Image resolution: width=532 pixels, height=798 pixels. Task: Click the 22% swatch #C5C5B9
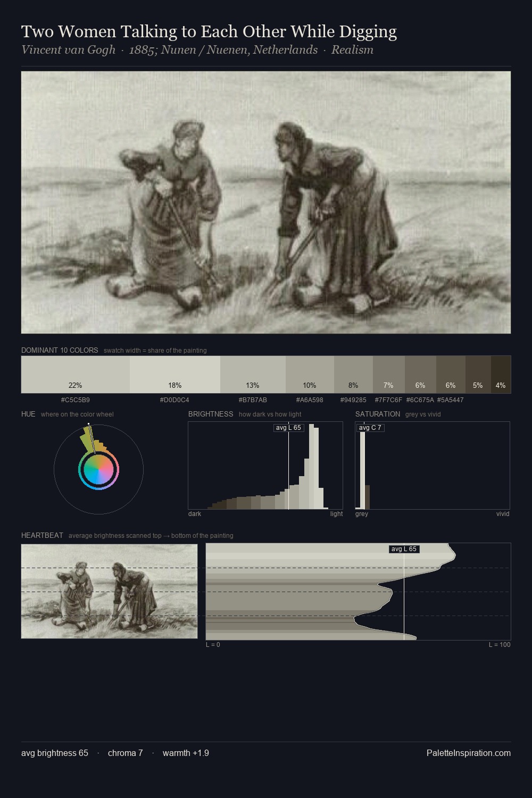[76, 375]
